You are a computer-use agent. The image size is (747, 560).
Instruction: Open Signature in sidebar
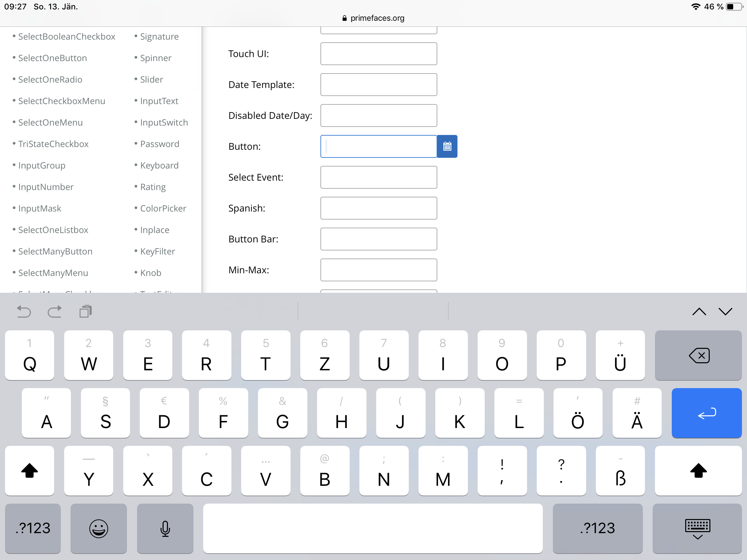tap(160, 37)
